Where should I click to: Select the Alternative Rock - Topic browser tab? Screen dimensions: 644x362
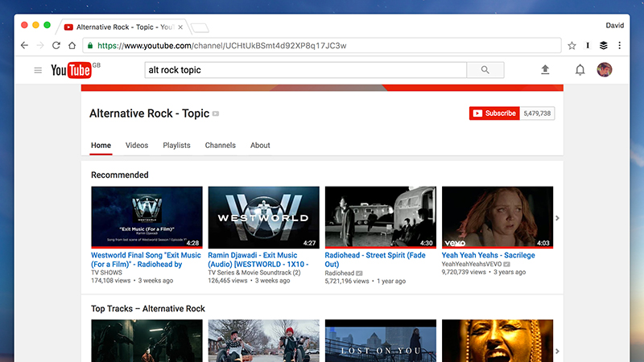pyautogui.click(x=123, y=27)
